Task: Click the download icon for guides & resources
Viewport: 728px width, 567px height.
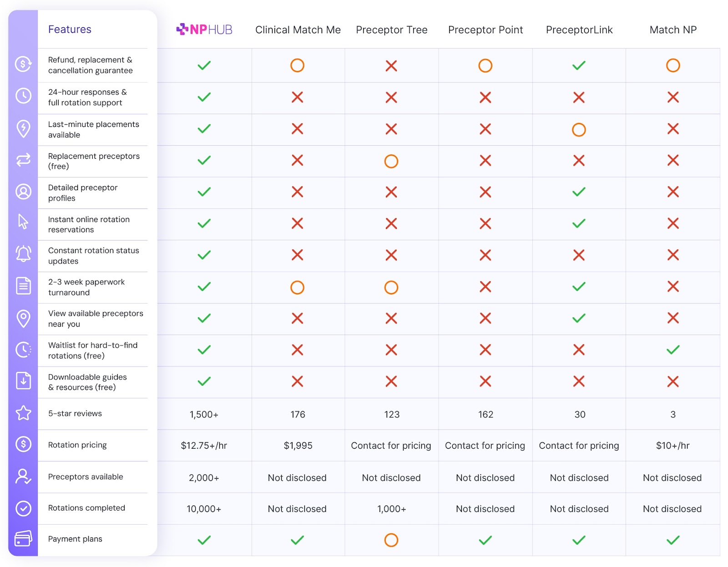Action: click(x=23, y=380)
